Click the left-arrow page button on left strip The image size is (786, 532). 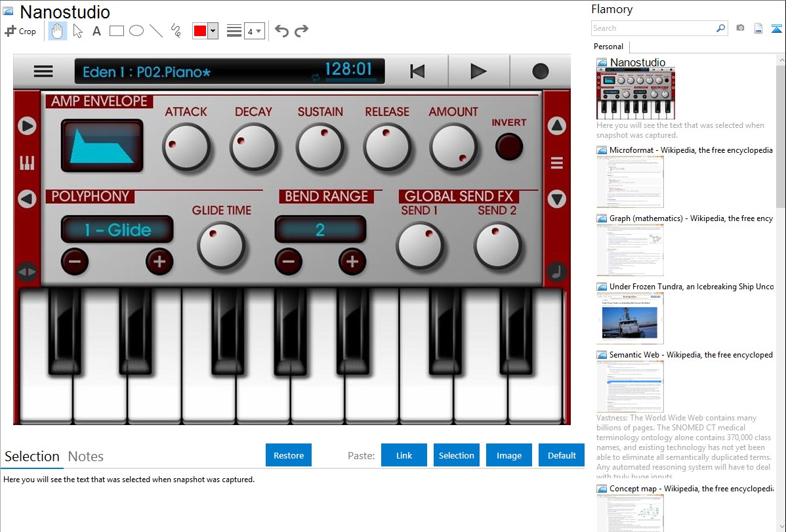pos(27,199)
